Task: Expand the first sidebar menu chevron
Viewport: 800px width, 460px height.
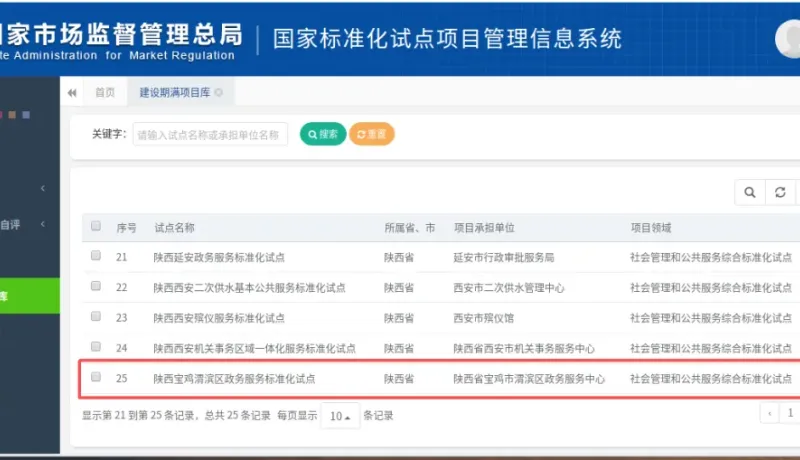Action: coord(42,188)
